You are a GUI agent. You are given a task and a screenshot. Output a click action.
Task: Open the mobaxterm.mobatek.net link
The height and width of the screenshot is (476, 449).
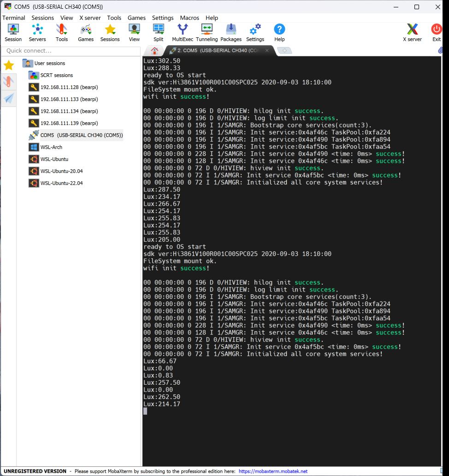[273, 471]
